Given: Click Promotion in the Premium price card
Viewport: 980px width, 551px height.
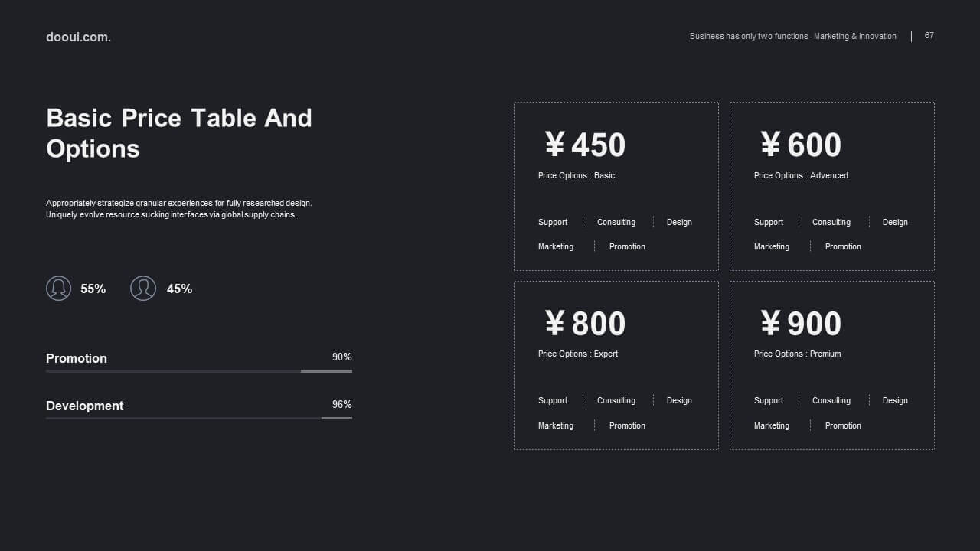Looking at the screenshot, I should (843, 425).
